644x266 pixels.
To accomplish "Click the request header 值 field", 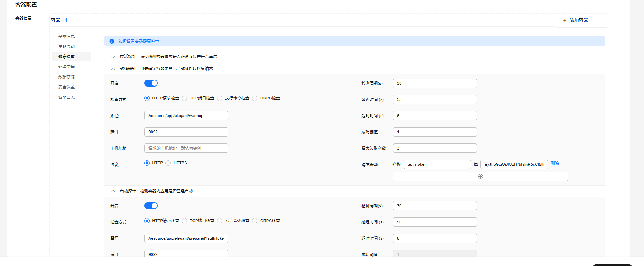I will click(x=514, y=164).
